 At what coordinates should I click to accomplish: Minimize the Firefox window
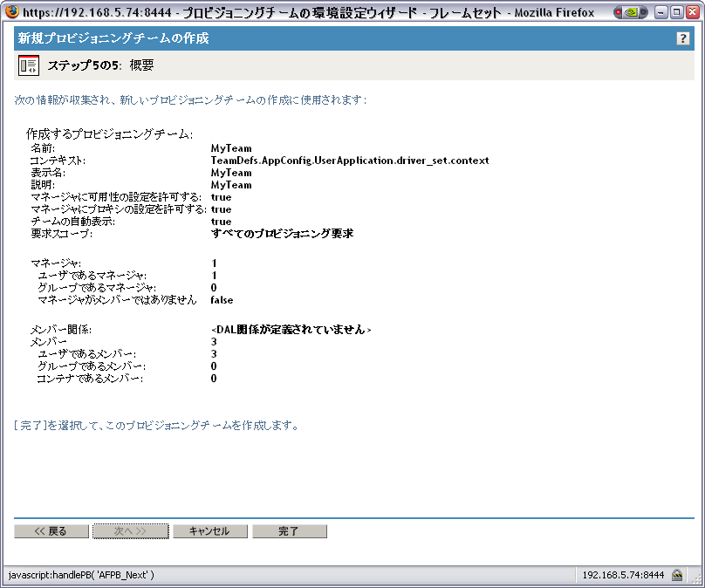coord(660,12)
